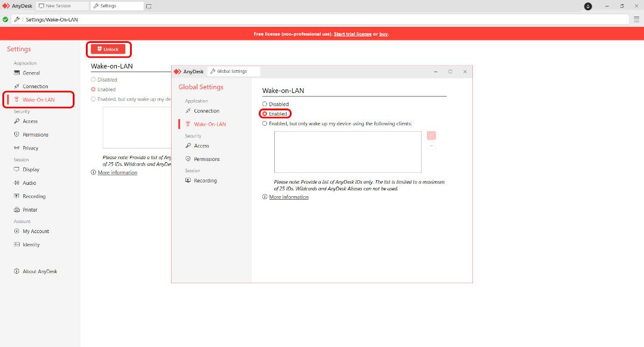Select Disabled radio in main Settings window
Image resolution: width=644 pixels, height=347 pixels.
pos(93,80)
